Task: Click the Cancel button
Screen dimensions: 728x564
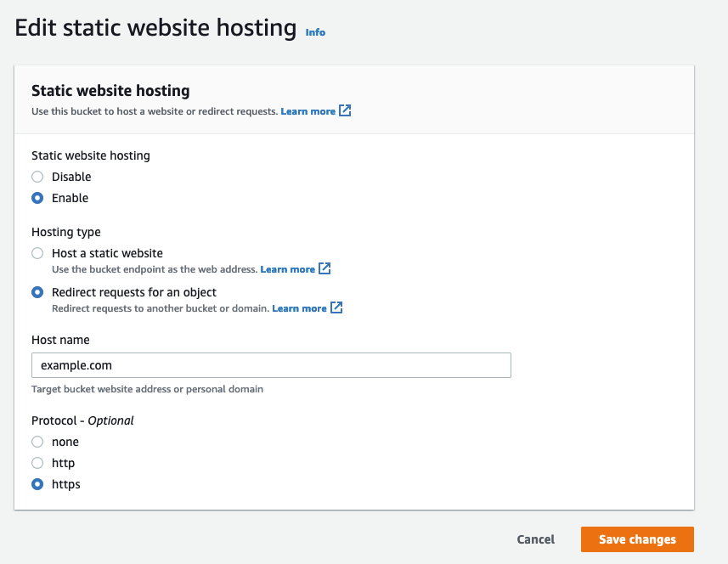Action: point(535,539)
